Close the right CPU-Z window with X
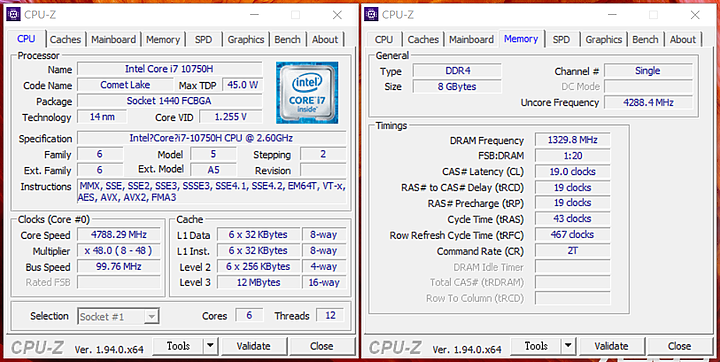 pos(695,15)
